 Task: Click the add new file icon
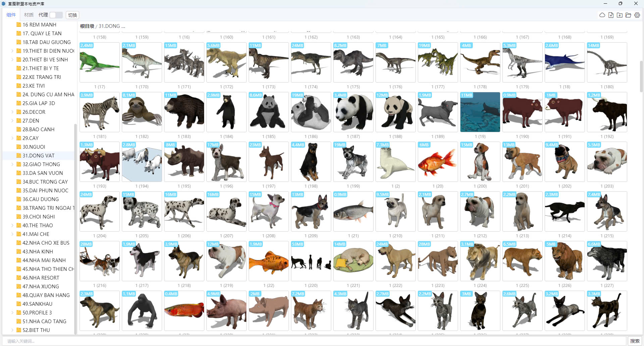tap(611, 15)
